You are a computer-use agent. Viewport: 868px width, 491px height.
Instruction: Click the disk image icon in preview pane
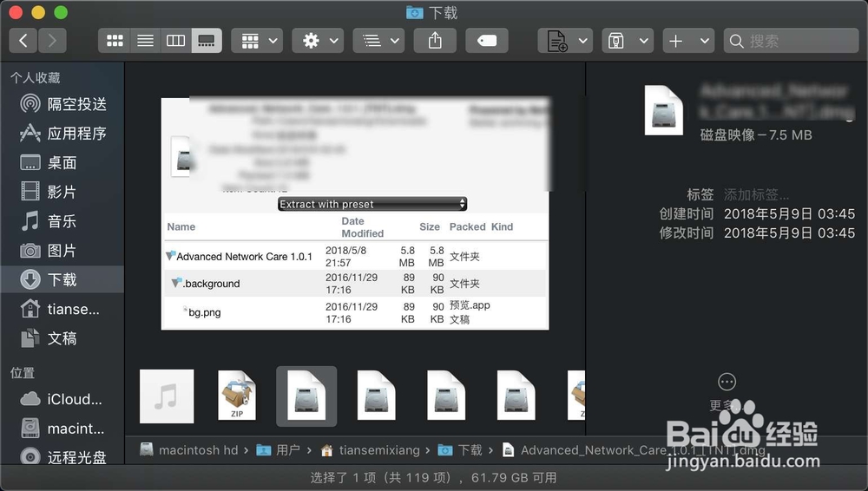[664, 110]
